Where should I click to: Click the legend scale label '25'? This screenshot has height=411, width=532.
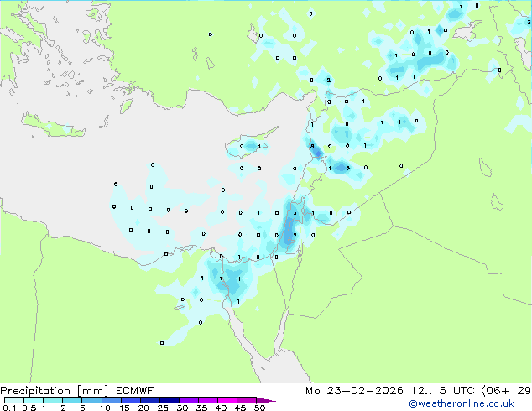[x=163, y=408]
